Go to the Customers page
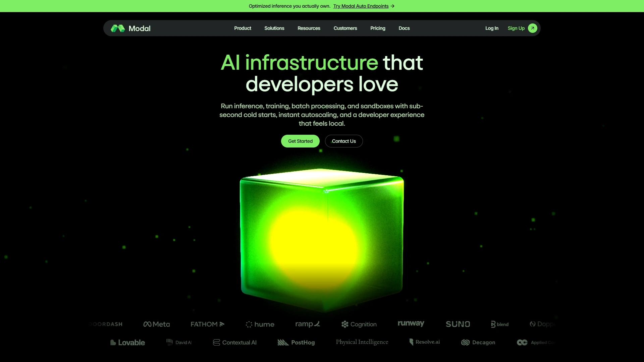The image size is (644, 362). pyautogui.click(x=345, y=28)
